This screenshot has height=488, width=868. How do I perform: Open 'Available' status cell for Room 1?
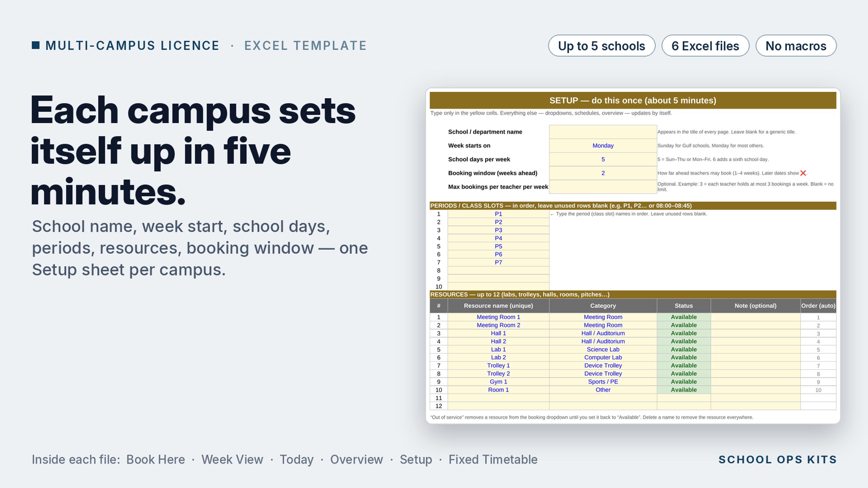coord(684,390)
